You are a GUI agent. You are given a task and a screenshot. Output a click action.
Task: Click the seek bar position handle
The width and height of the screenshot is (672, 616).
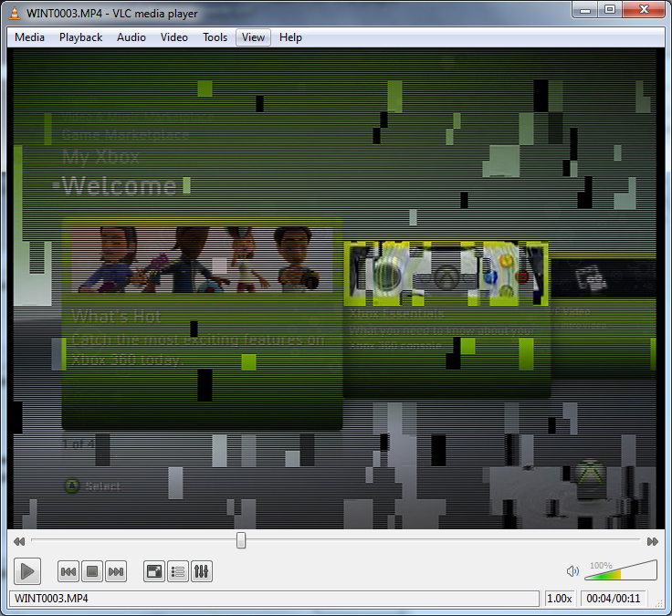241,540
